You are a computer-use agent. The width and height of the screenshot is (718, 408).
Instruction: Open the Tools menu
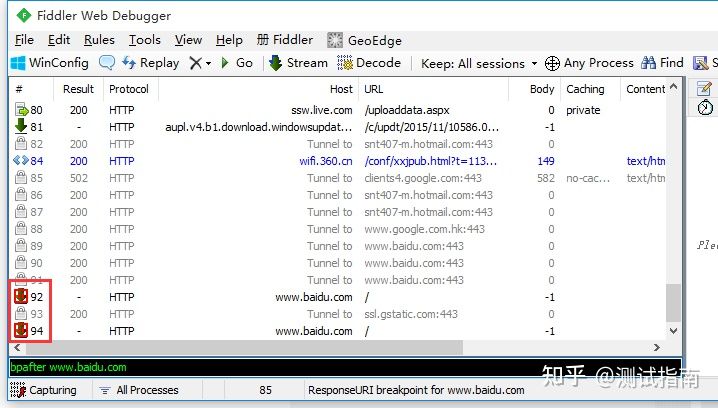click(145, 40)
